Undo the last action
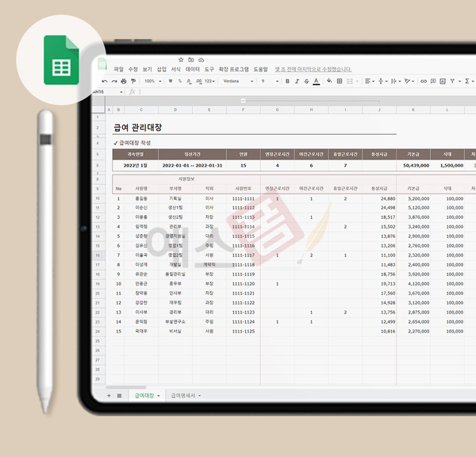 105,81
